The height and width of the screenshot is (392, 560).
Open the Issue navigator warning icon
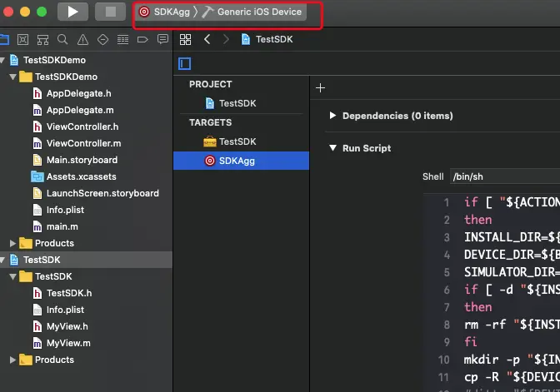(x=82, y=39)
